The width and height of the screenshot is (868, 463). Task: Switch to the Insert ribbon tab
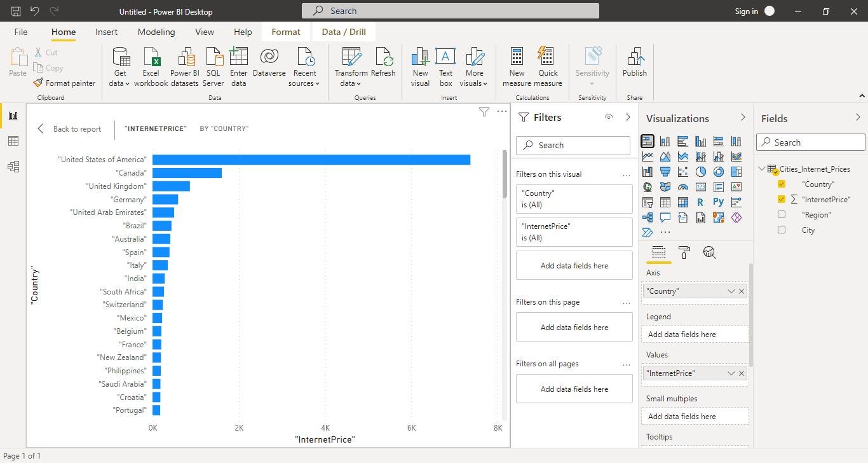click(x=106, y=32)
